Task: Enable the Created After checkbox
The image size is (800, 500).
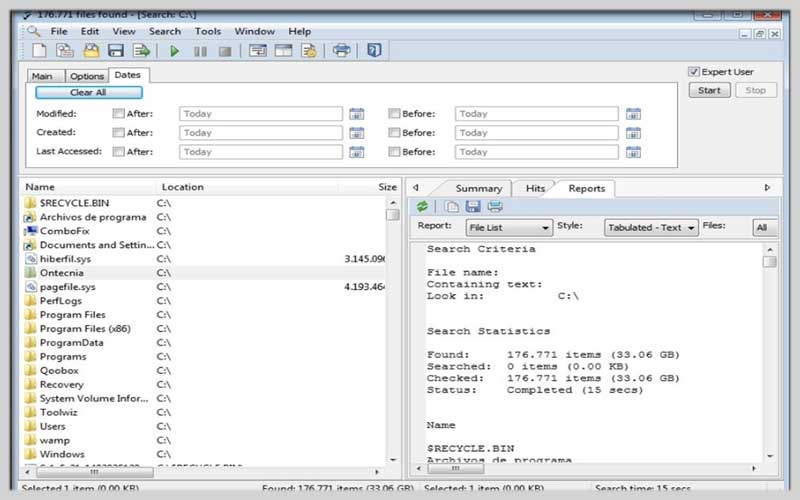Action: click(118, 133)
